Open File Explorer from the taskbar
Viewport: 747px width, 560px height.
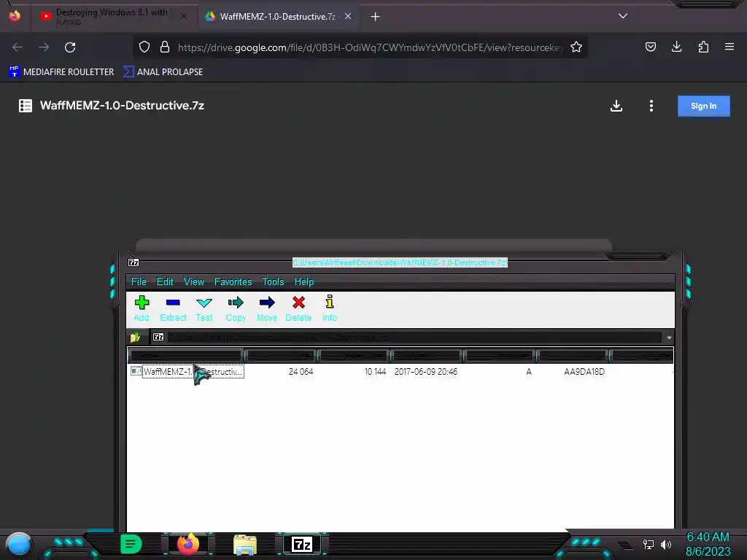(245, 545)
